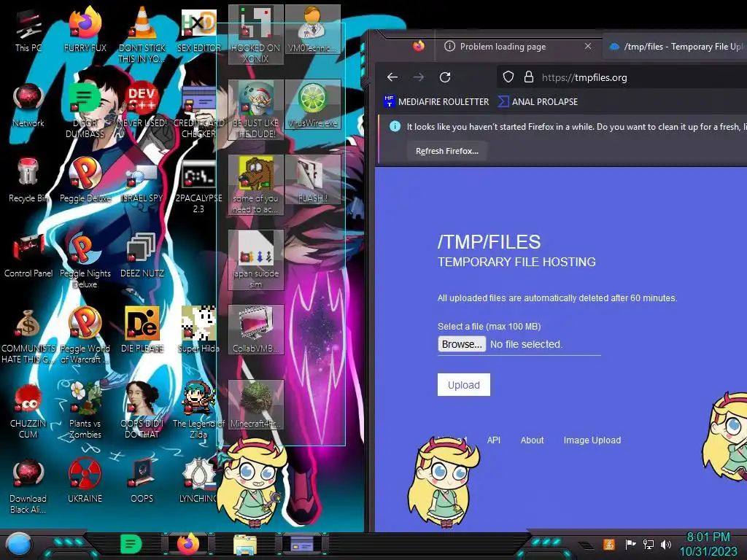Click the blue info icon in notification bar

395,126
